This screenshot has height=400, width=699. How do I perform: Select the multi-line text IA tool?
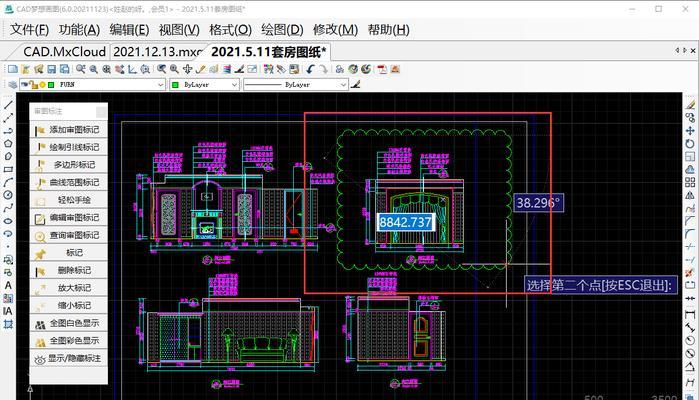click(8, 311)
